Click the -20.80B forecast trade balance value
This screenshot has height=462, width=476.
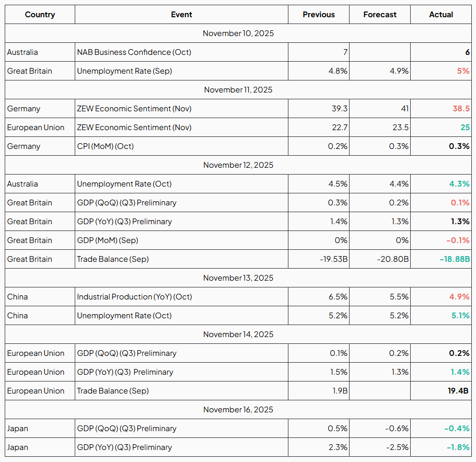tap(393, 259)
